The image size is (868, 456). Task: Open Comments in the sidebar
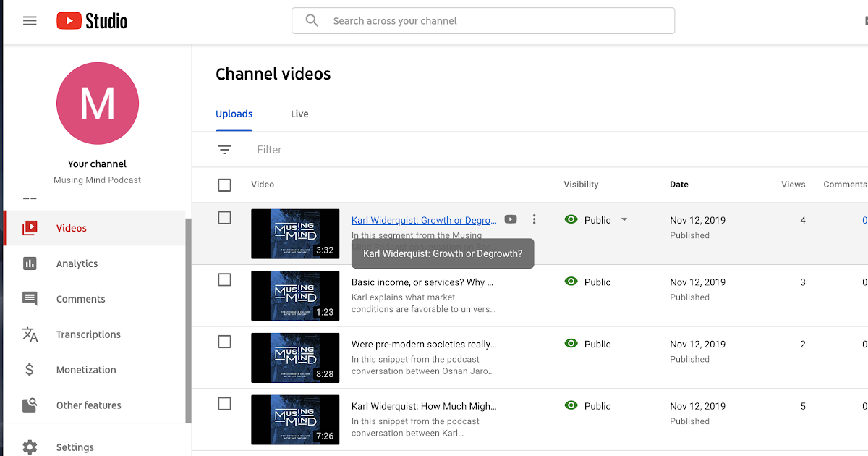[95, 299]
